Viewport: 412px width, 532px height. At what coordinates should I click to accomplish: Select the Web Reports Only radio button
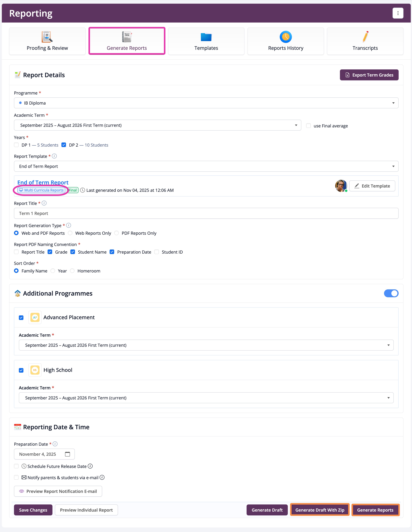click(x=70, y=233)
